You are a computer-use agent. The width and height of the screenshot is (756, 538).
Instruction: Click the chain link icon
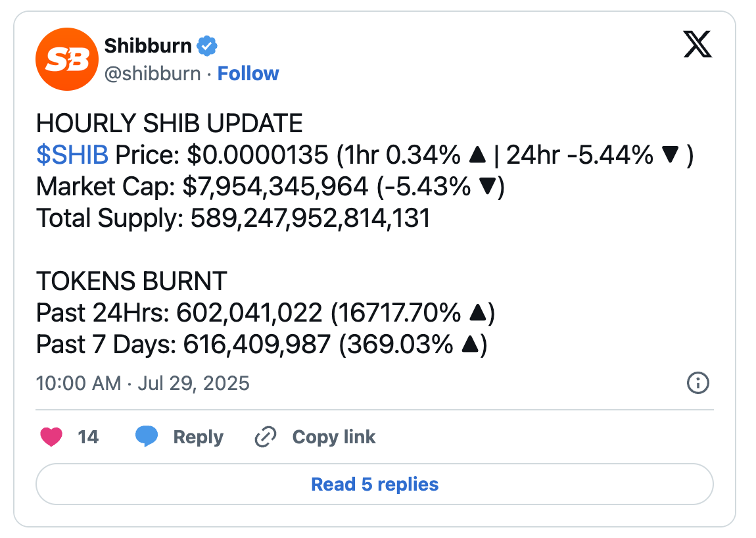point(266,437)
